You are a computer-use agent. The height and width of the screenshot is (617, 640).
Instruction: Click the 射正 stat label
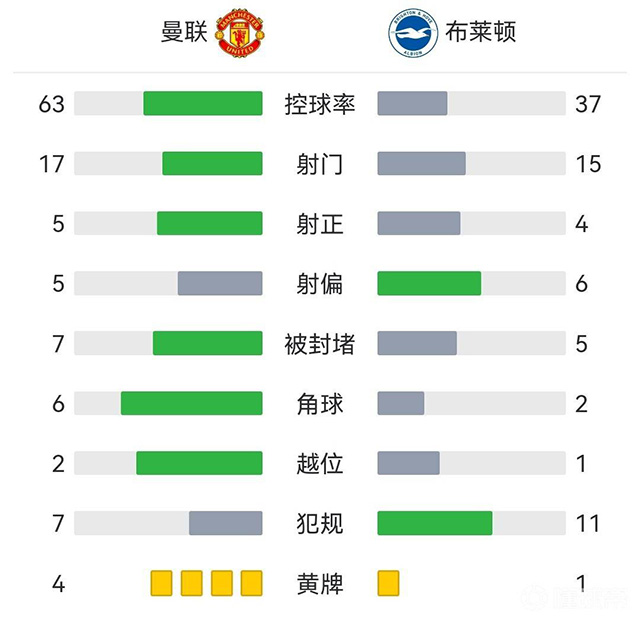click(320, 223)
